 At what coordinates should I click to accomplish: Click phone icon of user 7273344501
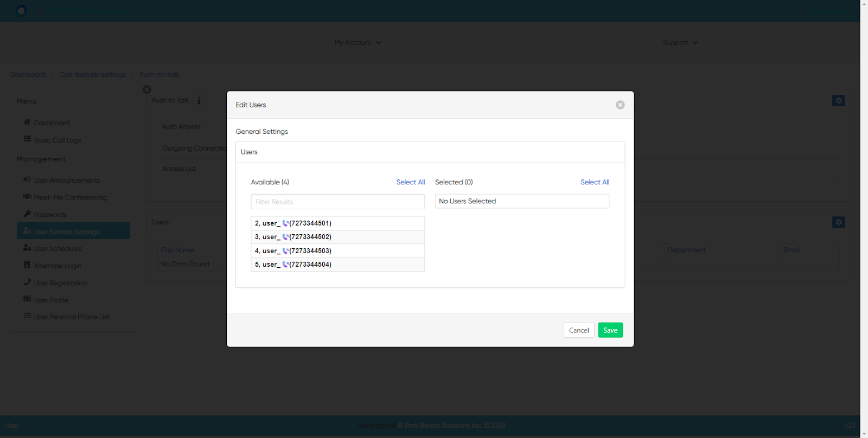tap(285, 223)
